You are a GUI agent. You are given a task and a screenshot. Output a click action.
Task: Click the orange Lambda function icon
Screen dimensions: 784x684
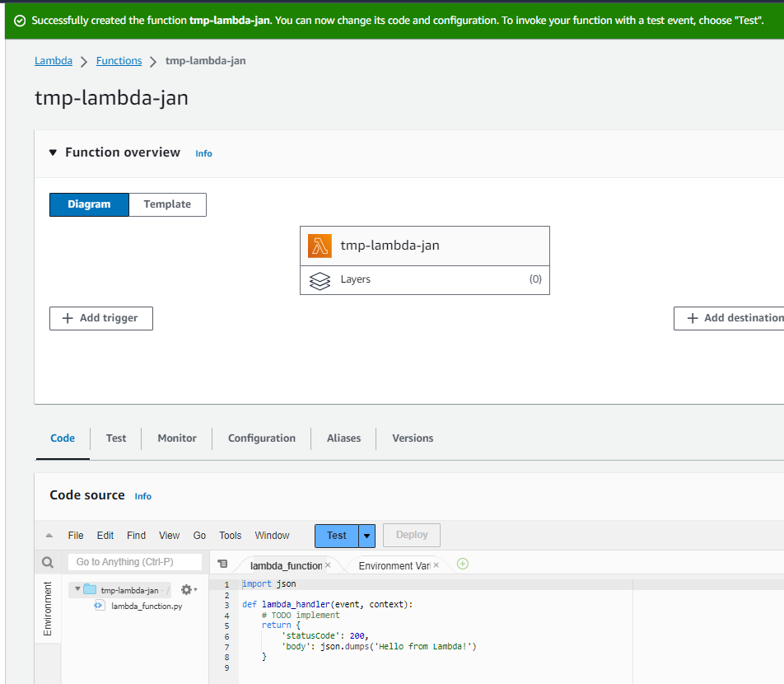(320, 246)
